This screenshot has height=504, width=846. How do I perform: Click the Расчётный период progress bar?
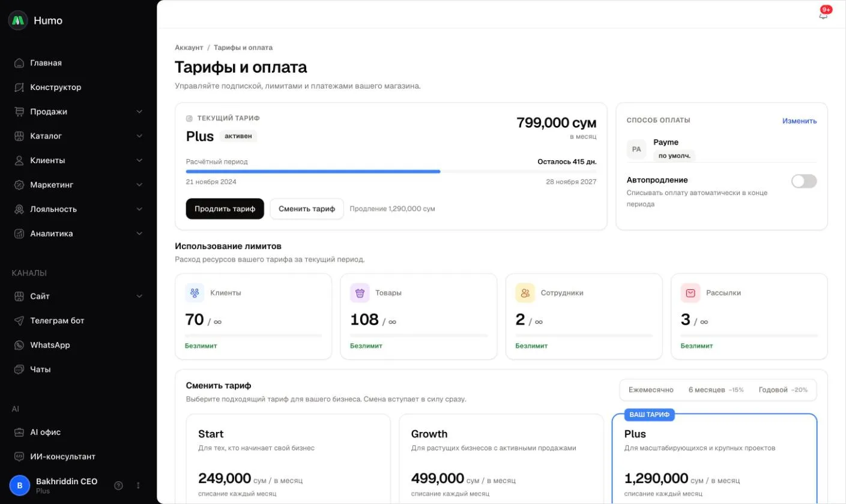391,172
